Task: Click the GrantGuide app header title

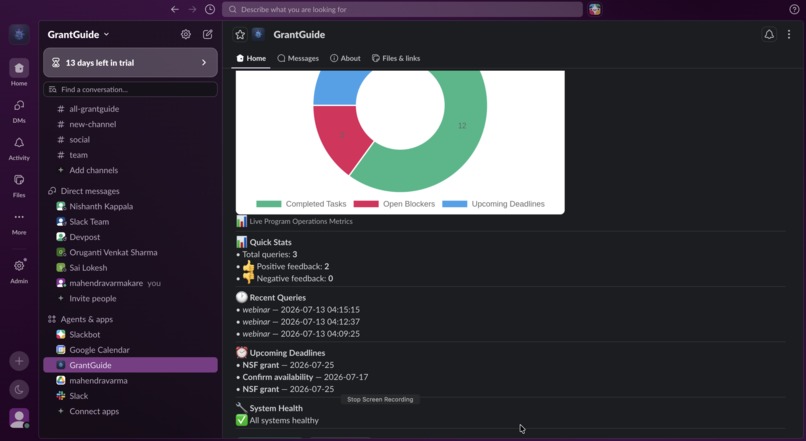Action: tap(299, 34)
